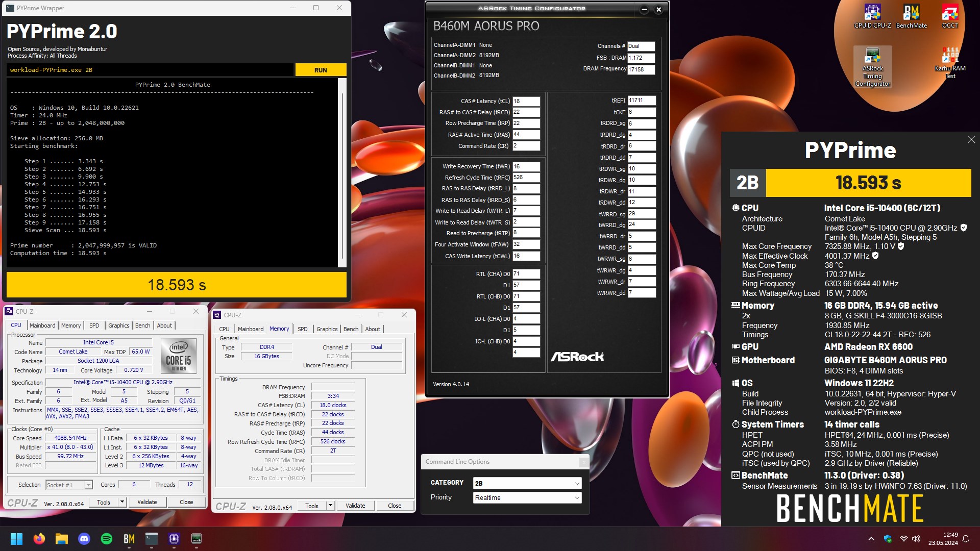Viewport: 980px width, 551px height.
Task: Click the Four Activate Window (tFAW) field
Action: (x=526, y=244)
